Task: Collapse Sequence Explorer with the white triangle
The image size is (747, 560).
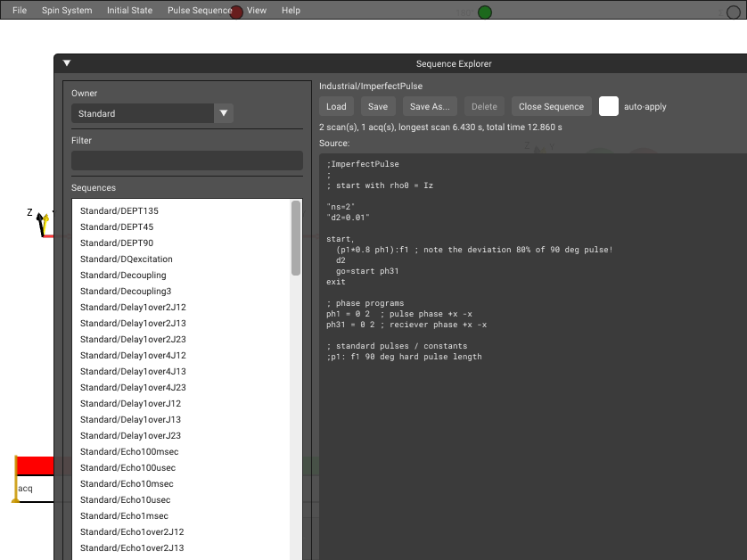Action: coord(67,63)
